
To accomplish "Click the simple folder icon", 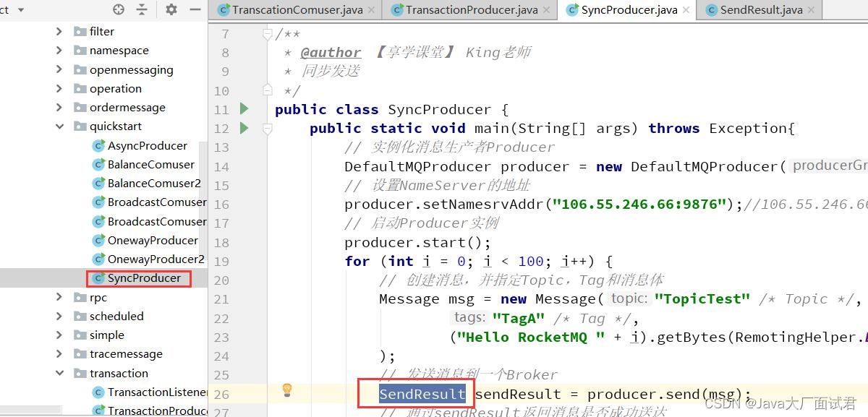I will (80, 335).
